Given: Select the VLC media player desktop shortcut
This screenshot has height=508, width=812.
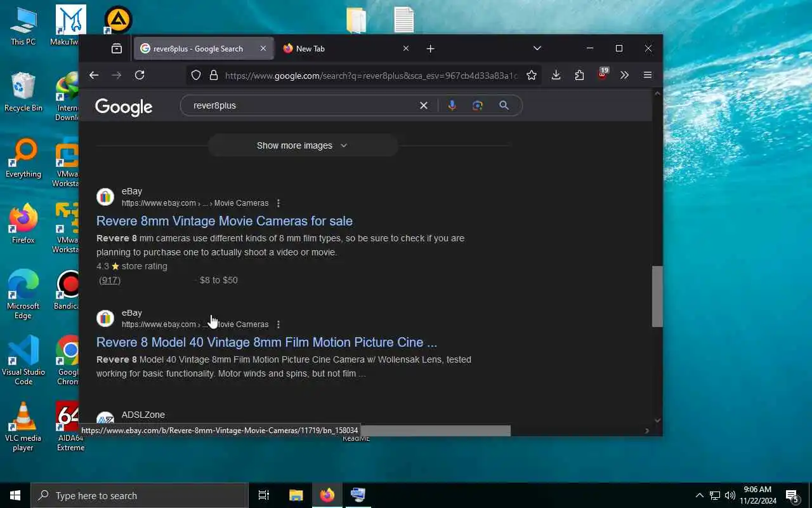Looking at the screenshot, I should pyautogui.click(x=23, y=426).
